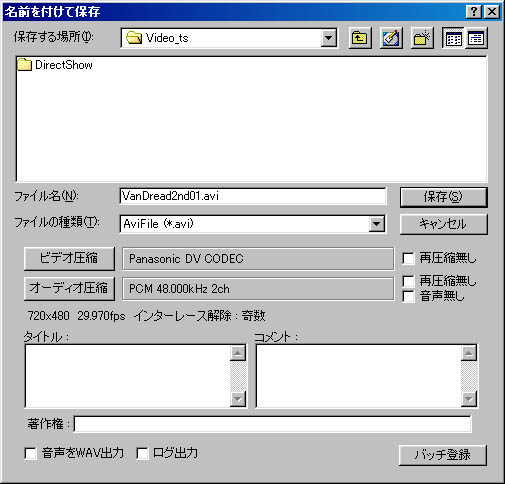This screenshot has height=484, width=505.
Task: Switch to list view icon
Action: (453, 38)
